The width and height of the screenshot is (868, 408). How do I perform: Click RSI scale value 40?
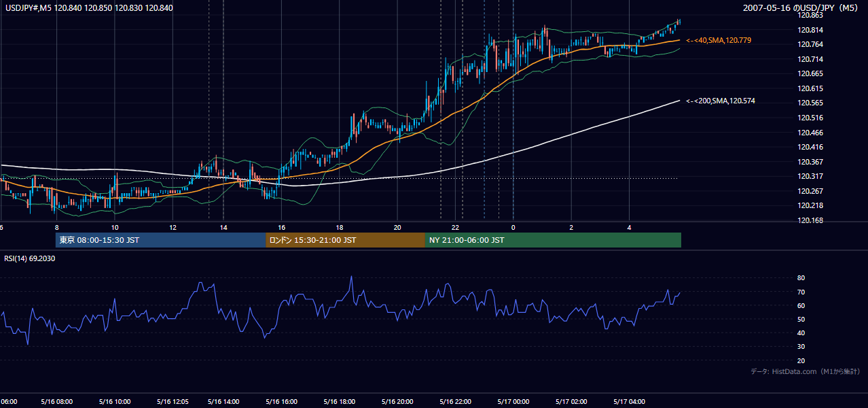point(801,333)
